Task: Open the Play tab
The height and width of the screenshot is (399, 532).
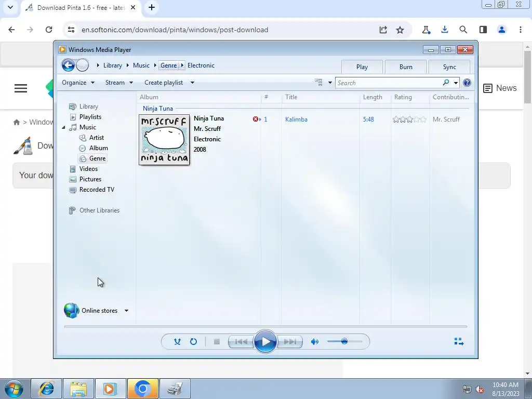Action: tap(362, 67)
